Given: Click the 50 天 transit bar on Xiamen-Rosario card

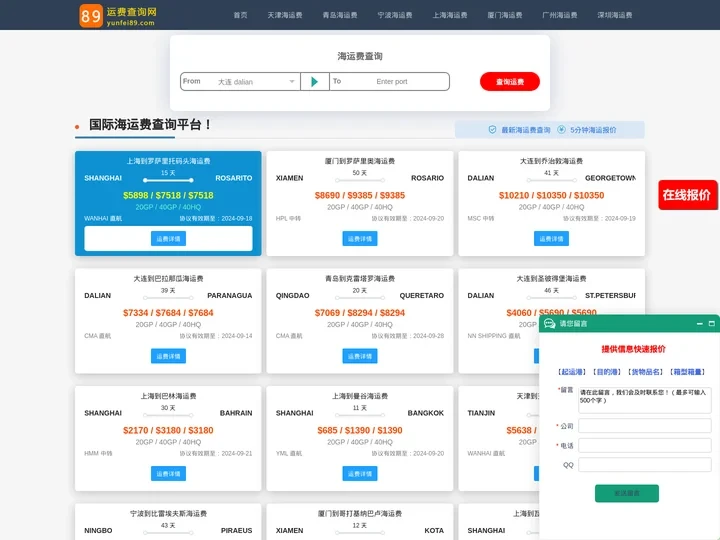Looking at the screenshot, I should pos(360,180).
